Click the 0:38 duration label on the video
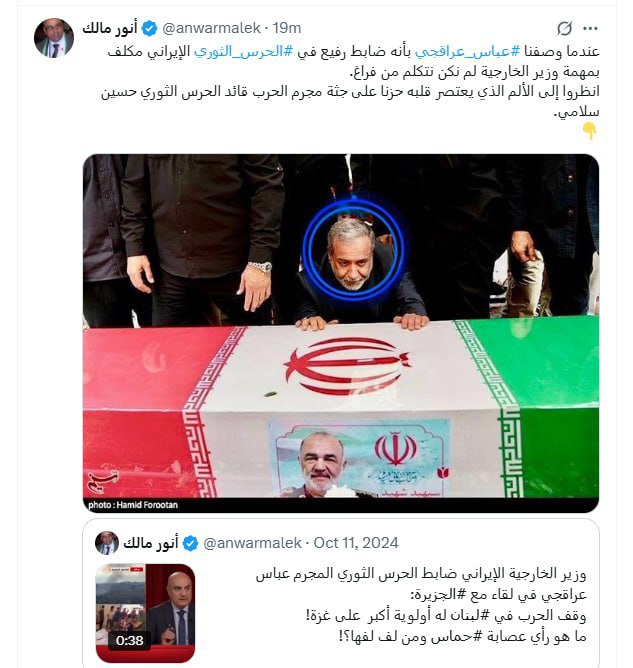The width and height of the screenshot is (633, 668). click(x=129, y=640)
